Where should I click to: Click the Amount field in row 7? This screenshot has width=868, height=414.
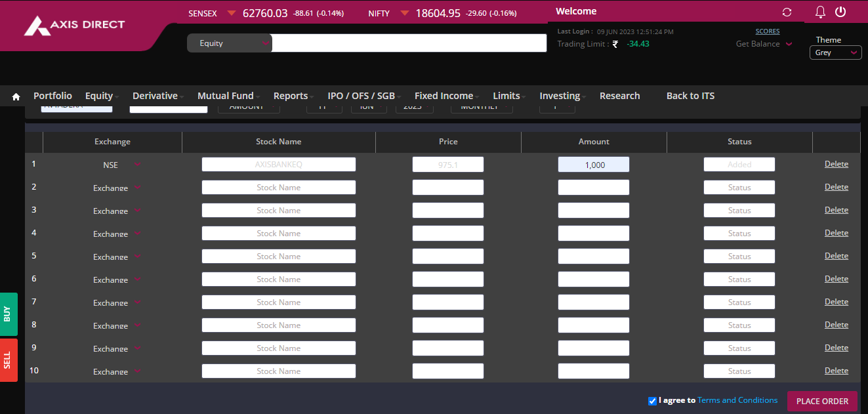click(594, 302)
